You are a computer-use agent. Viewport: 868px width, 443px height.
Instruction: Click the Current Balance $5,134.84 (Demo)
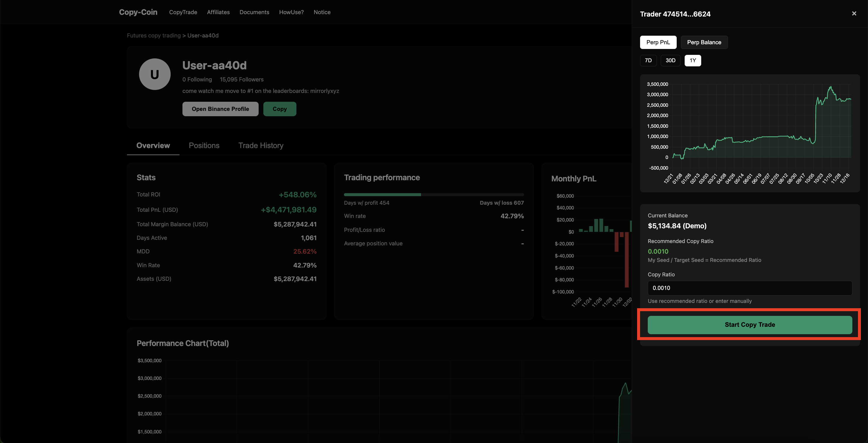tap(677, 226)
